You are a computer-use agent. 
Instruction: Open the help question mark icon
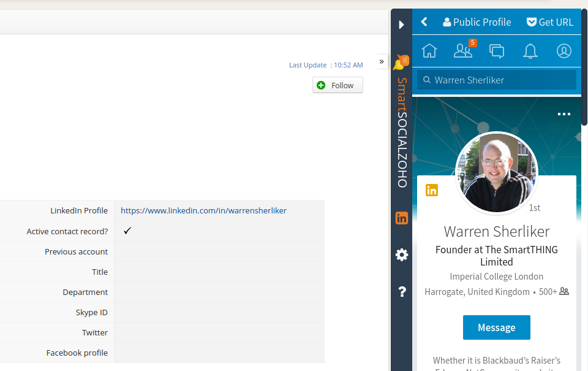pyautogui.click(x=402, y=292)
